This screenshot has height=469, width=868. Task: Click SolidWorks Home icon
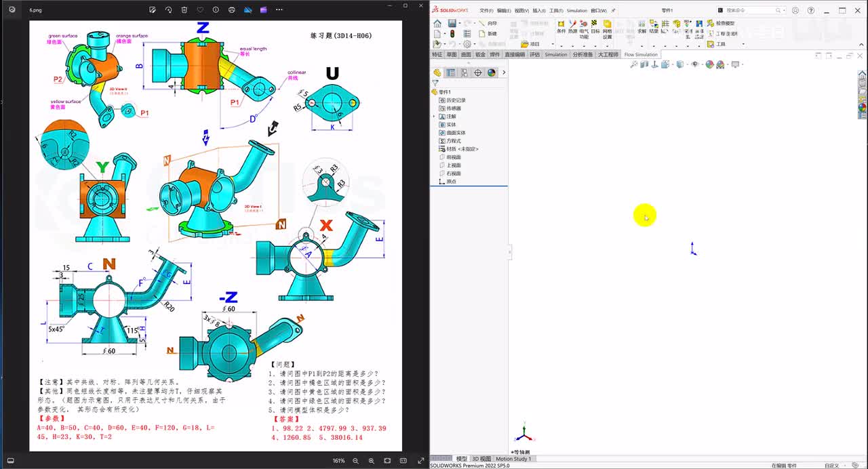tap(437, 24)
